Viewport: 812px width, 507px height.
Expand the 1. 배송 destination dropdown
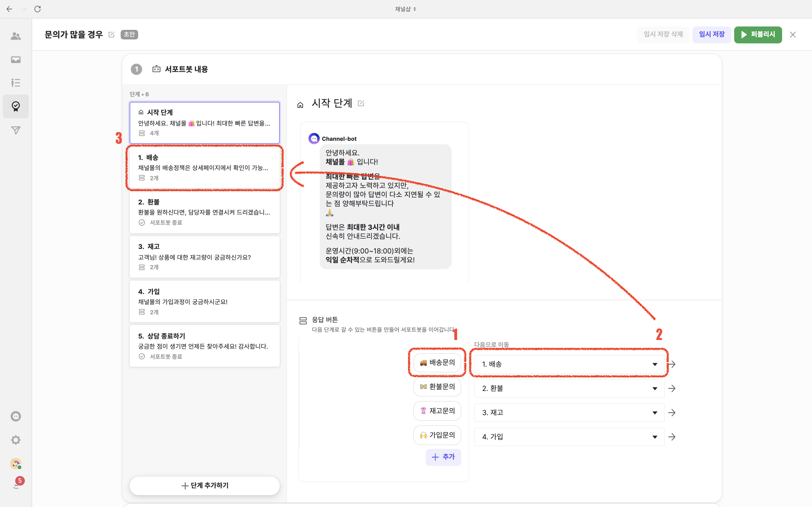(x=654, y=364)
